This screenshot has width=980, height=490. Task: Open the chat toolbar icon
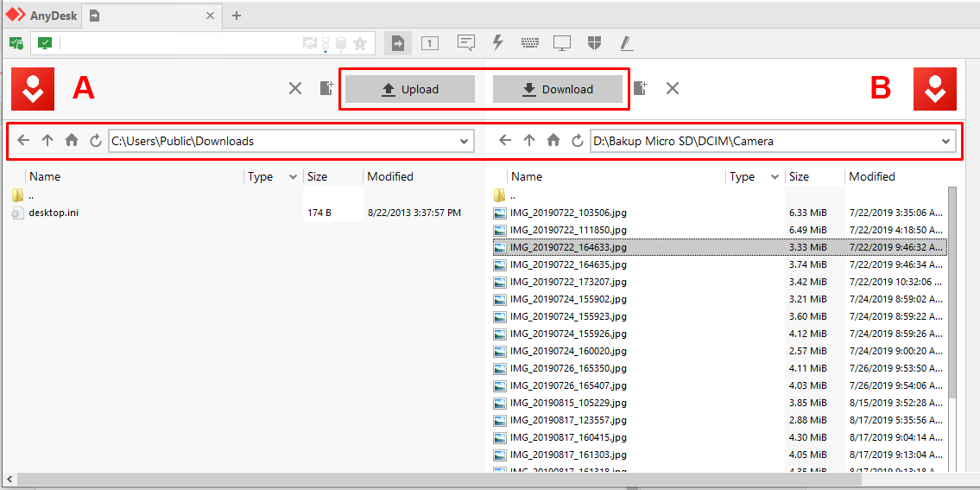pos(466,42)
